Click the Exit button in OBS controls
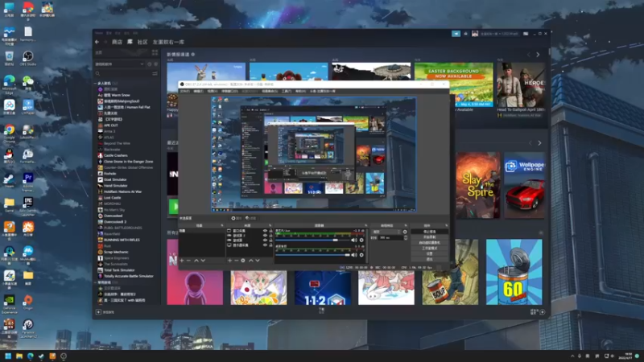This screenshot has width=644, height=362. [430, 259]
